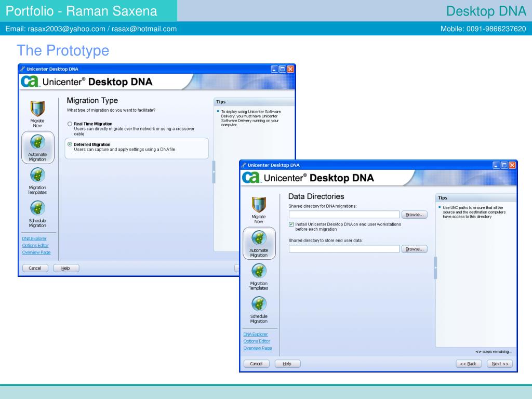Click Migration Type heading text
Viewport: 532px width, 399px height.
coord(92,100)
